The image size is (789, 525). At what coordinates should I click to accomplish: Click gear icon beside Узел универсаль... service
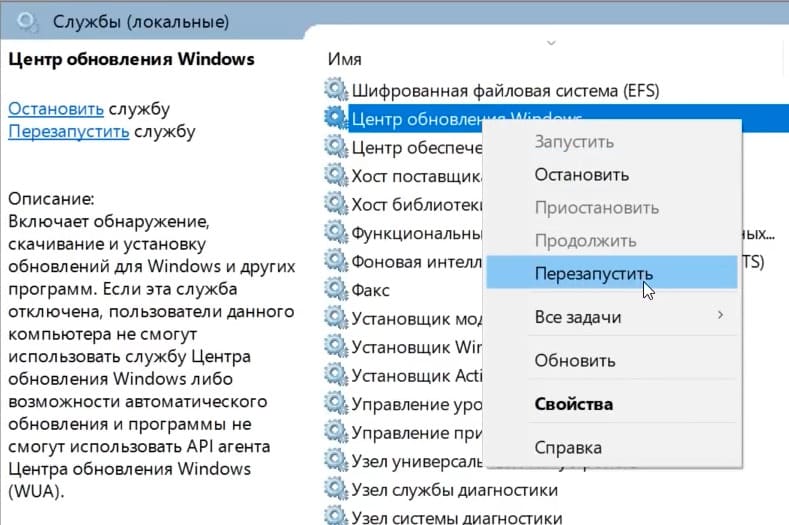[x=336, y=461]
